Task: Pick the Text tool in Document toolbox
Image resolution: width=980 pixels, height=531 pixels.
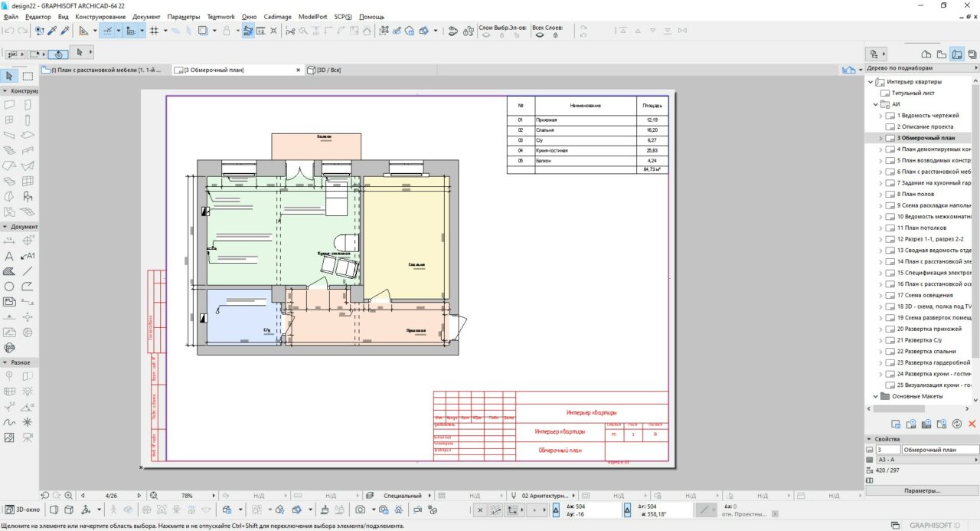Action: [x=9, y=256]
